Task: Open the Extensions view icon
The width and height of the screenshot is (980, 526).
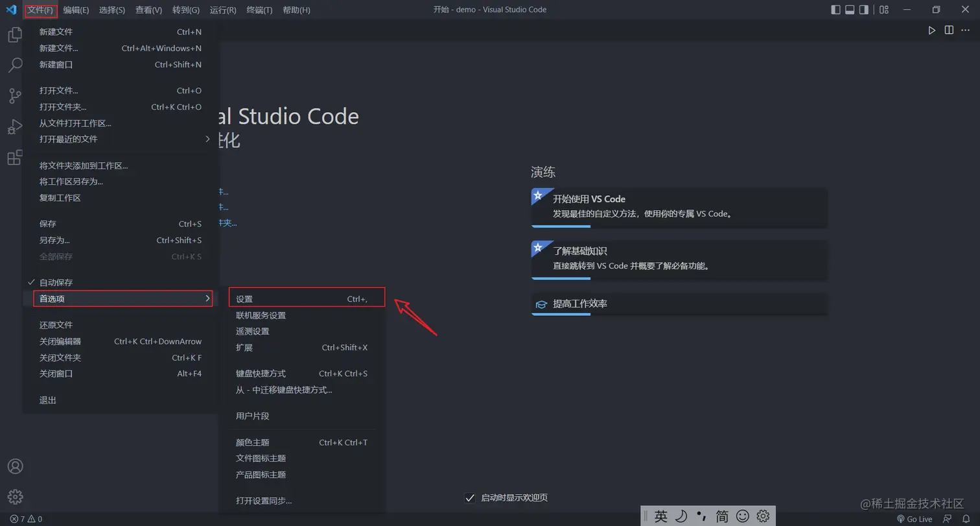Action: pos(15,158)
